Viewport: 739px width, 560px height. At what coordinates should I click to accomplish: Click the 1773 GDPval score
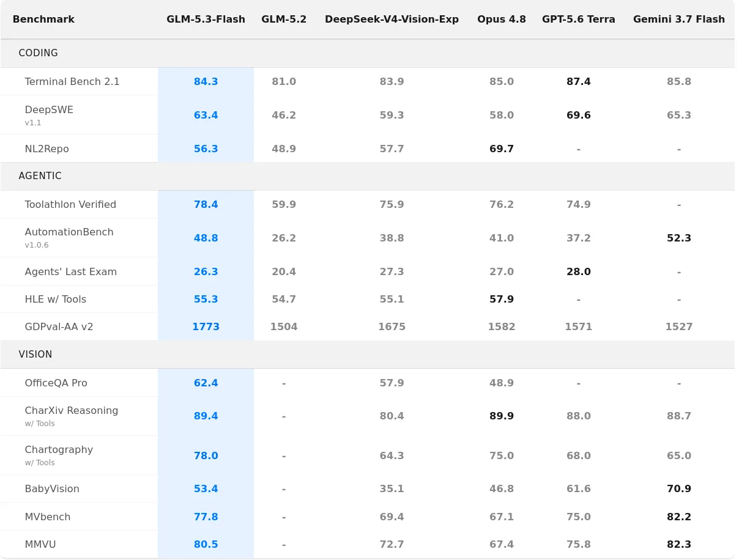pyautogui.click(x=206, y=327)
